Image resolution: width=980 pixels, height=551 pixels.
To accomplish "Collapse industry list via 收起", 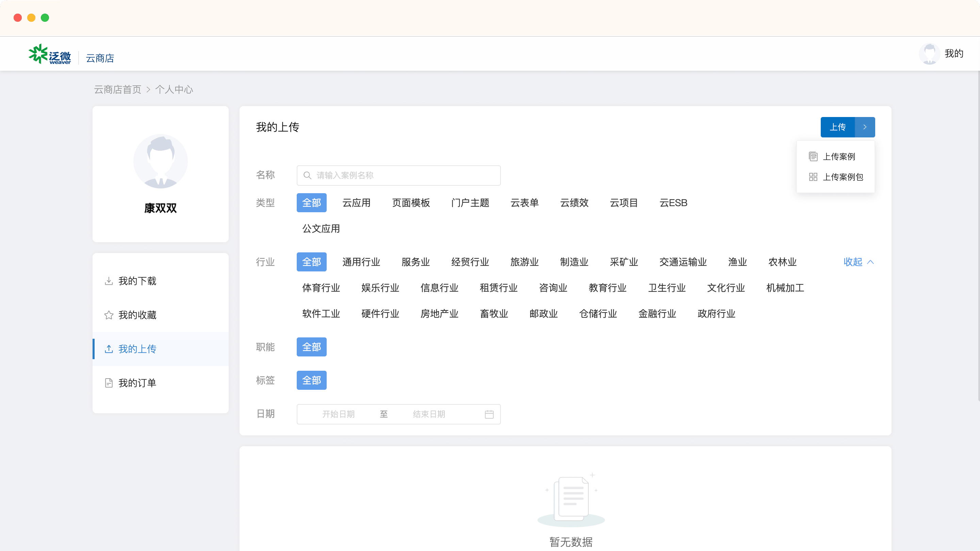I will [858, 262].
